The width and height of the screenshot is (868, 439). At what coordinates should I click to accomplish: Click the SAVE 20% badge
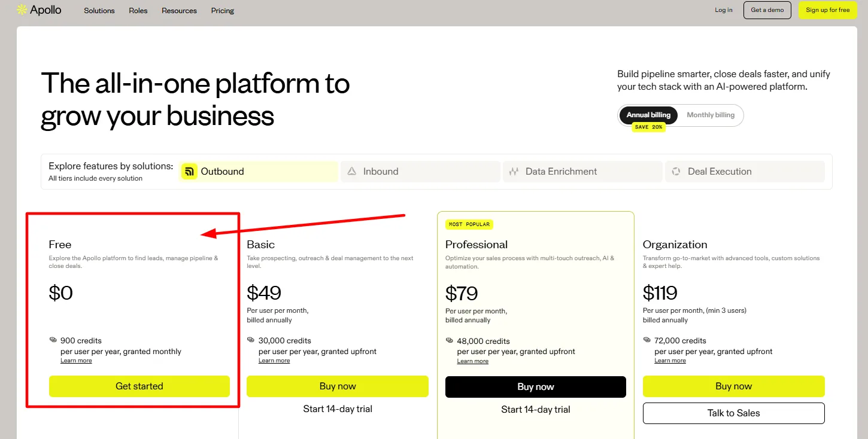(x=649, y=127)
